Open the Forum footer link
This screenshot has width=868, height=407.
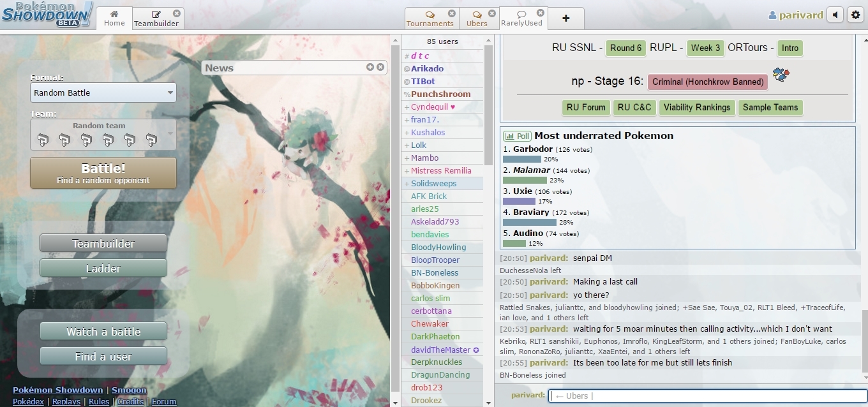click(x=164, y=402)
